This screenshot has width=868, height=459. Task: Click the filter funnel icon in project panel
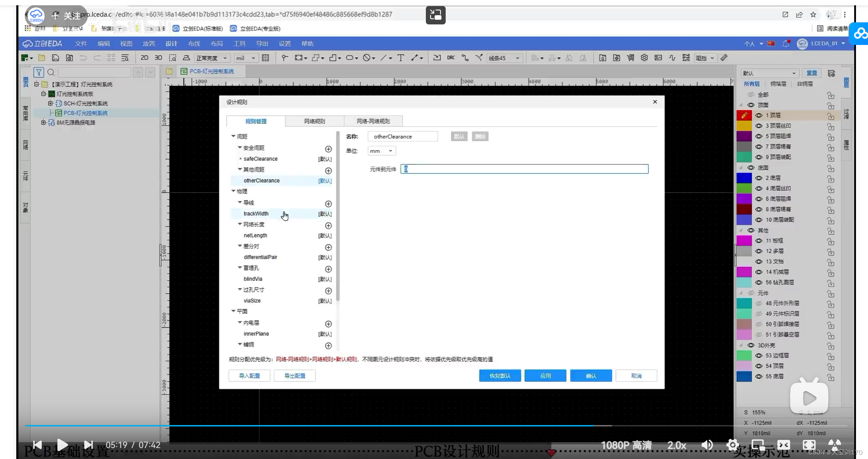pos(39,73)
